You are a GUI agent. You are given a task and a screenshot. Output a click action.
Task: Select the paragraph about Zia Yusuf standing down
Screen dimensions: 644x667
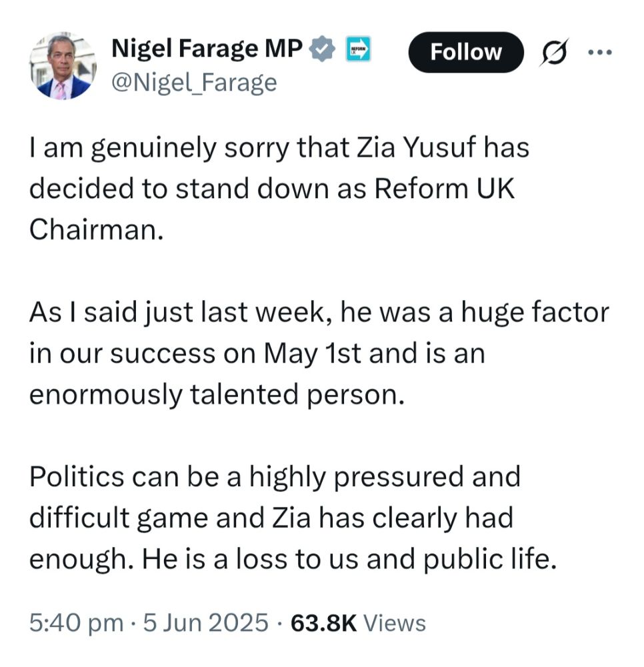coord(279,189)
